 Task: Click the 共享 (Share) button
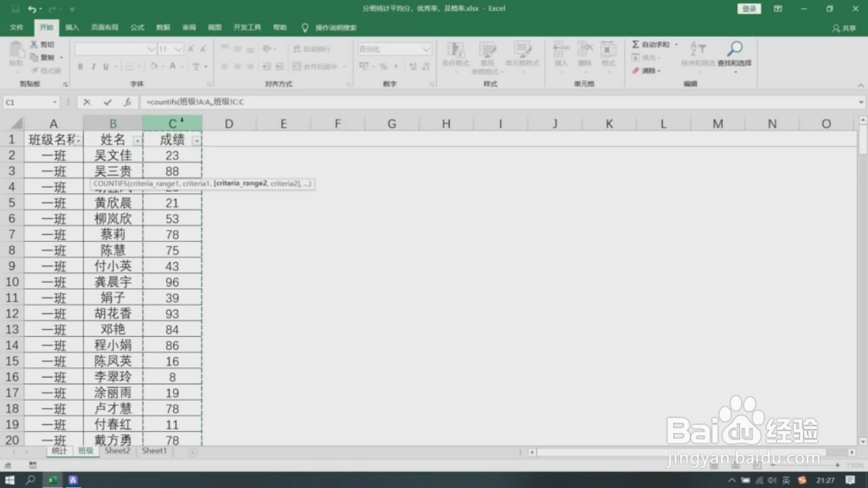point(844,28)
